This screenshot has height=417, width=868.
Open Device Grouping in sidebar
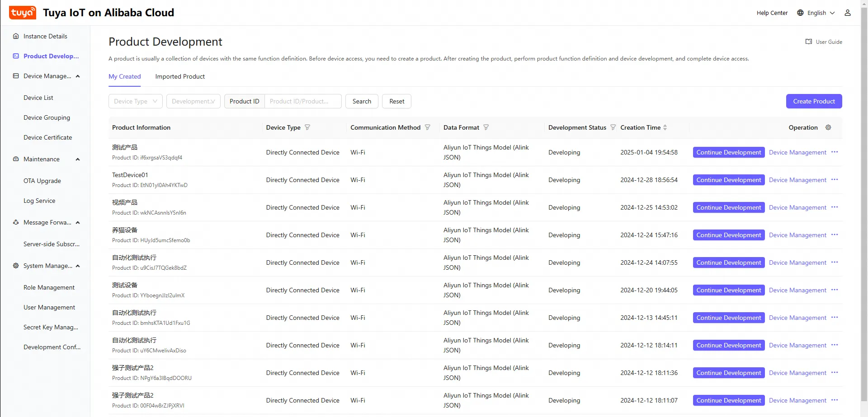(x=47, y=117)
